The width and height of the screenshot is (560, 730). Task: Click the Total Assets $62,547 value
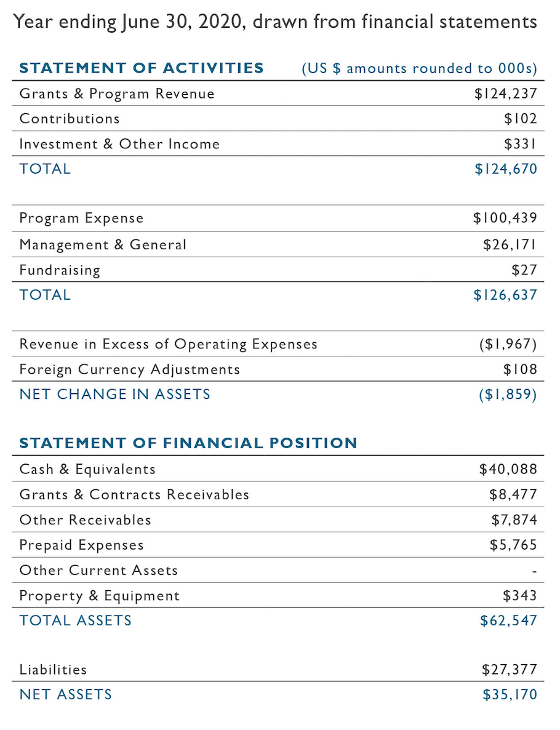pyautogui.click(x=508, y=620)
